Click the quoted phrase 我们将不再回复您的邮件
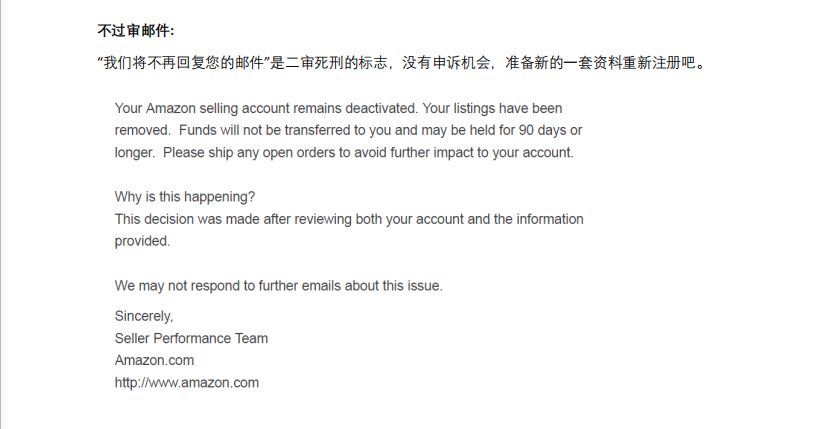 (x=183, y=63)
